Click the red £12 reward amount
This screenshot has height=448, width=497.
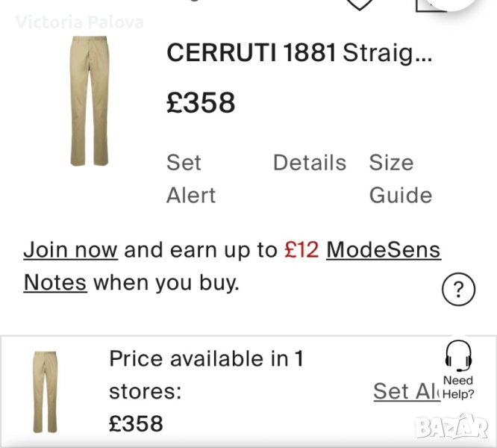pyautogui.click(x=302, y=249)
